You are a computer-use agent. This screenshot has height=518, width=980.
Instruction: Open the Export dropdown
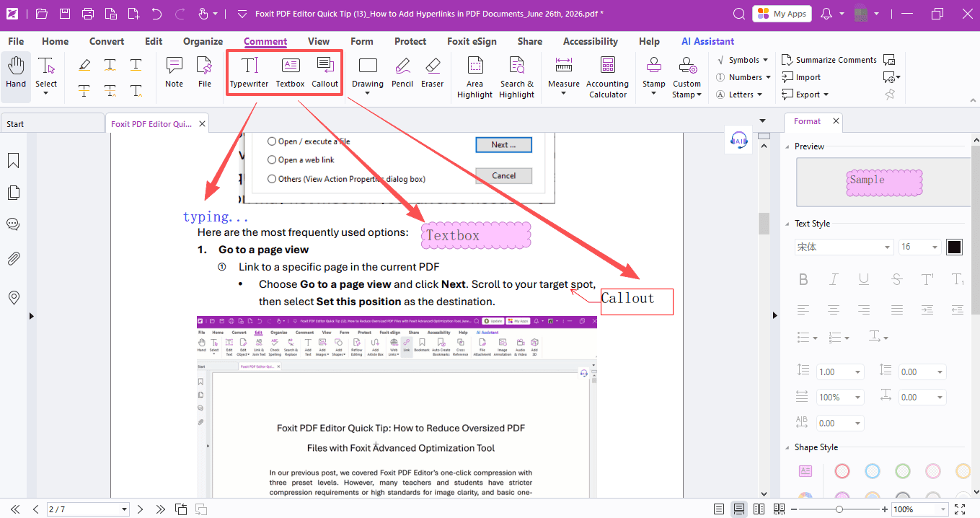806,95
